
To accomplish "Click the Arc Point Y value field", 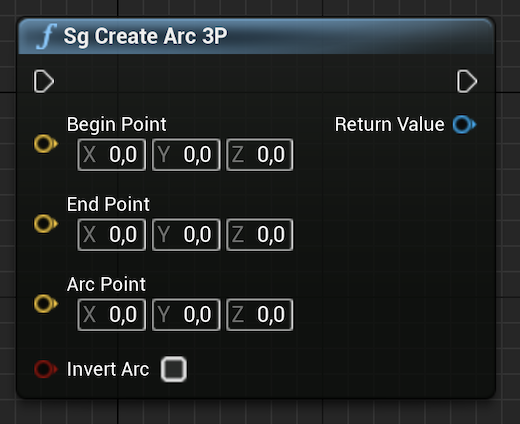I will (x=186, y=315).
